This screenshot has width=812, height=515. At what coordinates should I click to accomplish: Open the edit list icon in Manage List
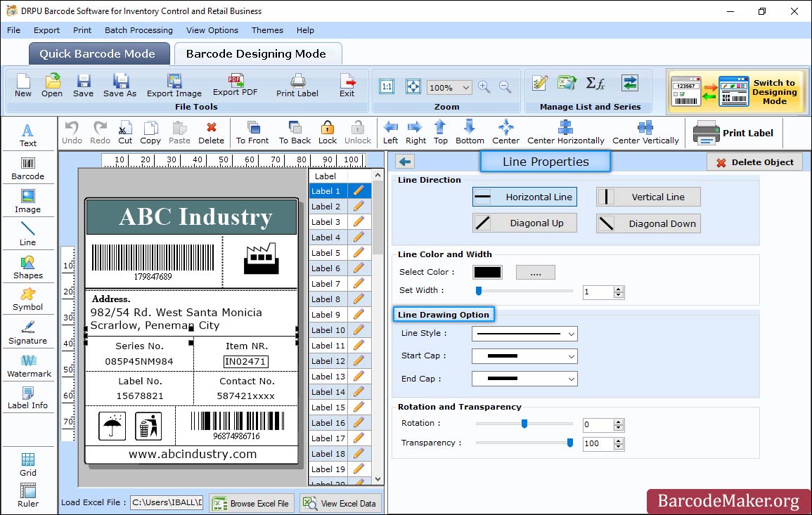pos(540,83)
